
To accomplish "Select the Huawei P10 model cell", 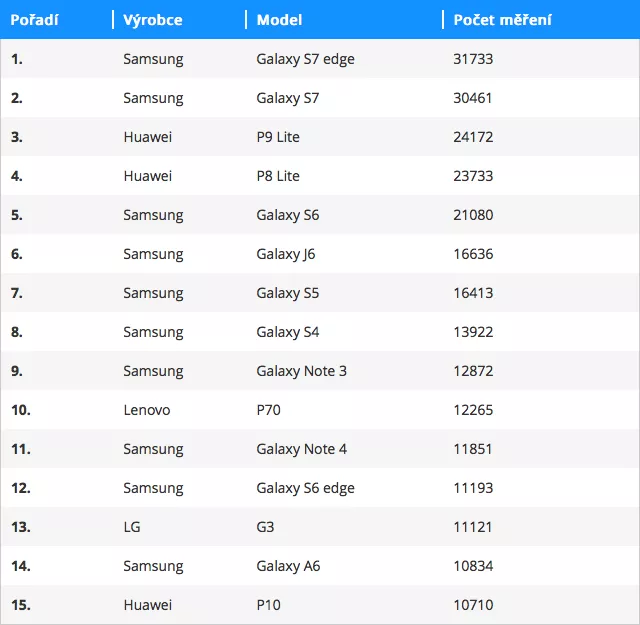I will pyautogui.click(x=269, y=605).
